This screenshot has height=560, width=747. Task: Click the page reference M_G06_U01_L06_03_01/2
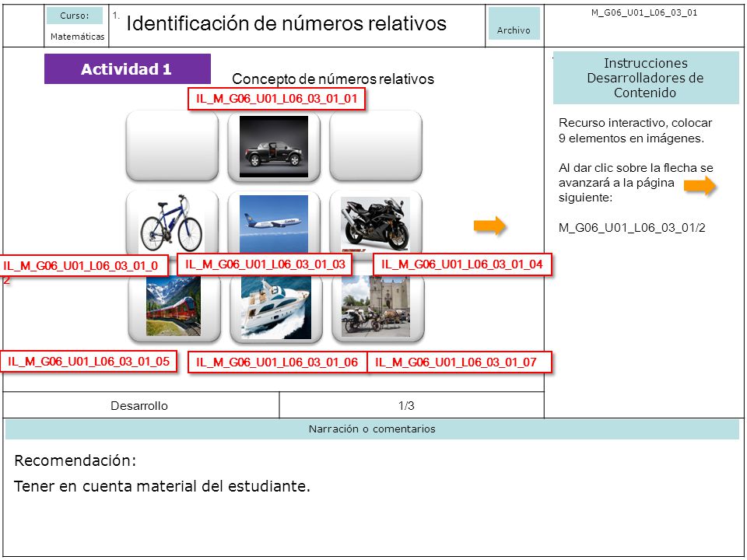[x=632, y=228]
